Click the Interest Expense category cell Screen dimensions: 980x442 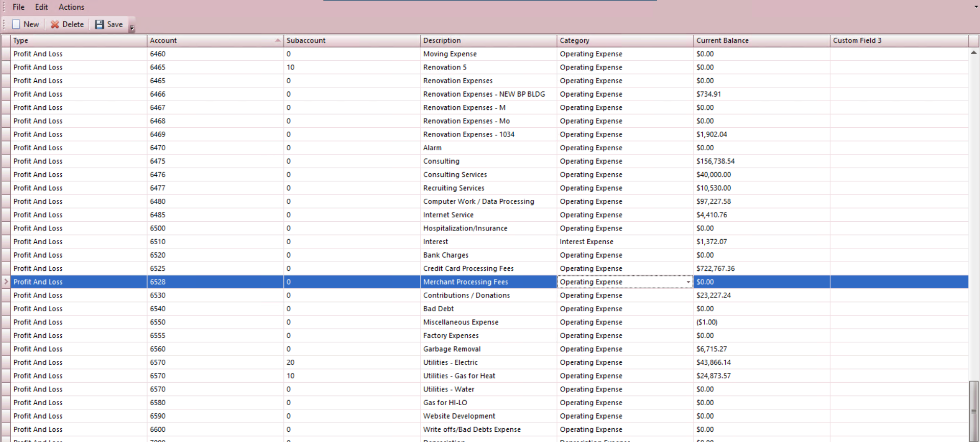(586, 242)
